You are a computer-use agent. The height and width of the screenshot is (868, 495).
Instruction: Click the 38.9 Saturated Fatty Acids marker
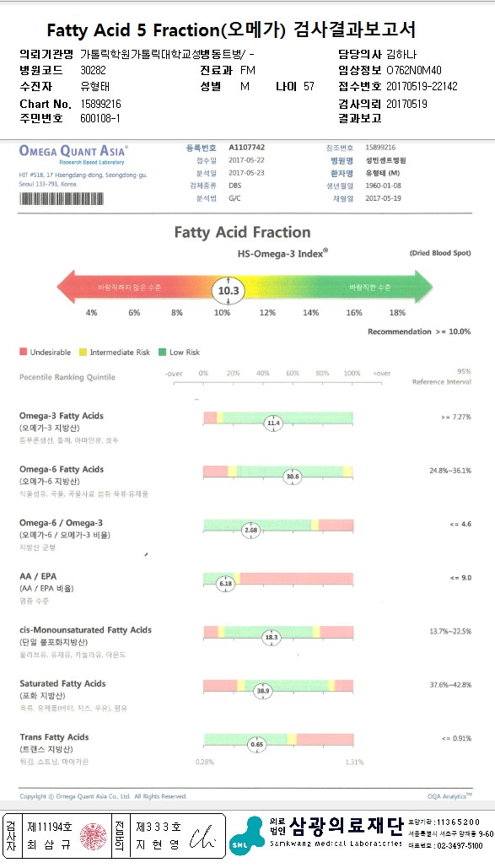point(263,692)
